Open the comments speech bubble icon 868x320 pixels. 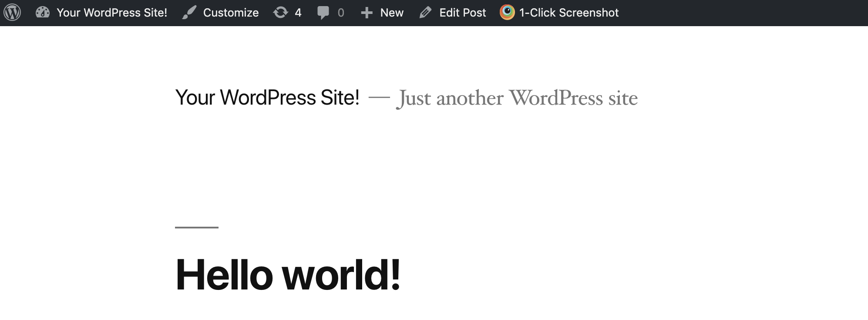click(x=323, y=13)
